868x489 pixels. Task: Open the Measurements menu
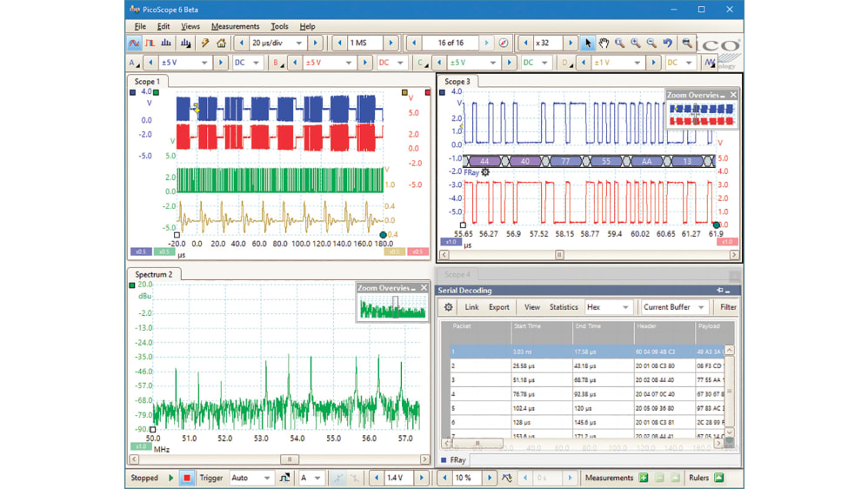click(x=236, y=26)
